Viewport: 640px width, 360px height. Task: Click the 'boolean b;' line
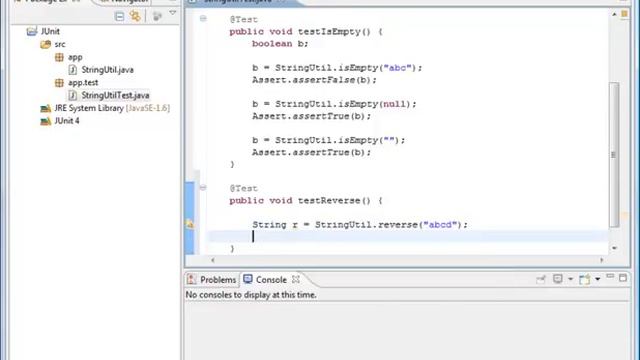point(280,44)
